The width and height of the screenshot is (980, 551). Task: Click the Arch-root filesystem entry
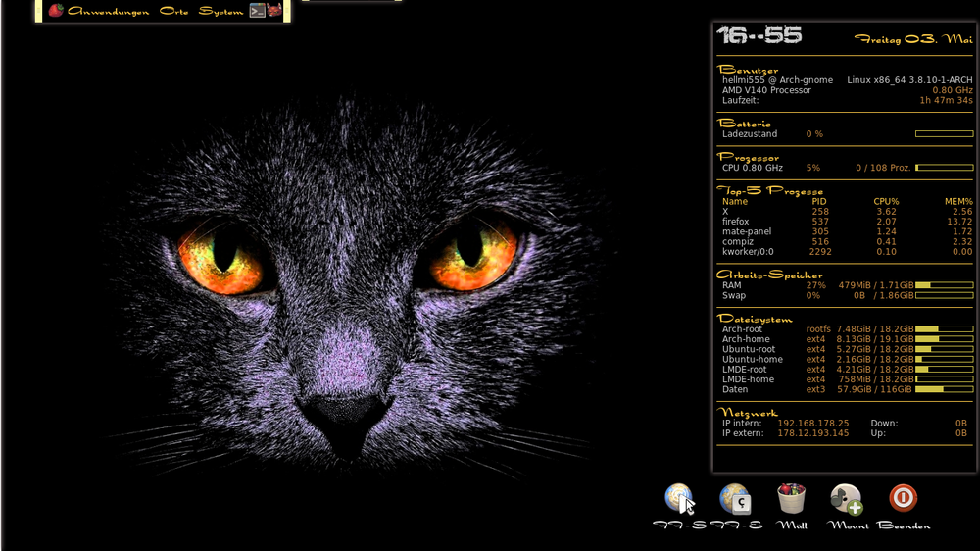tap(742, 329)
